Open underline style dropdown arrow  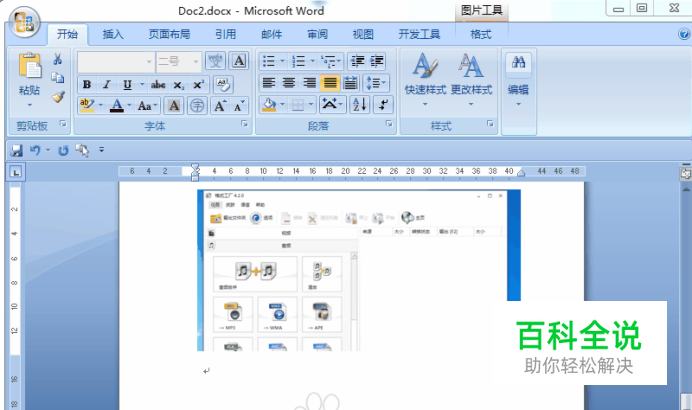coord(142,85)
